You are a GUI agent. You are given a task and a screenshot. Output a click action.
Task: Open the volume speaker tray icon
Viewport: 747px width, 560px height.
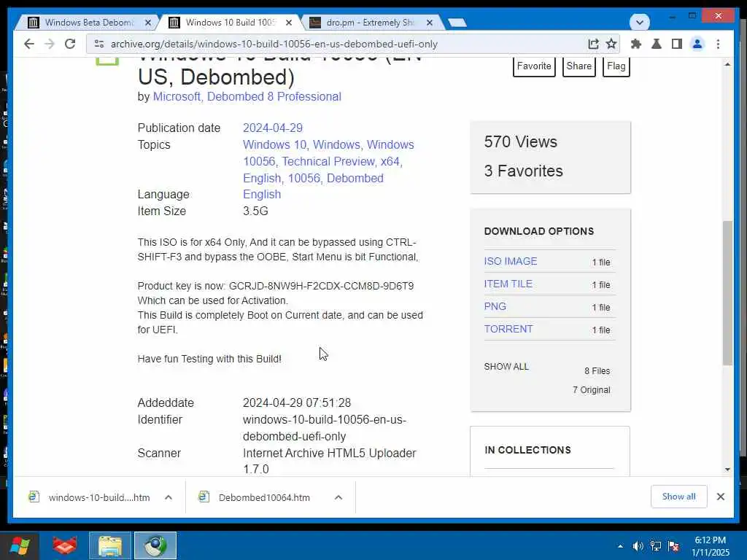point(638,546)
